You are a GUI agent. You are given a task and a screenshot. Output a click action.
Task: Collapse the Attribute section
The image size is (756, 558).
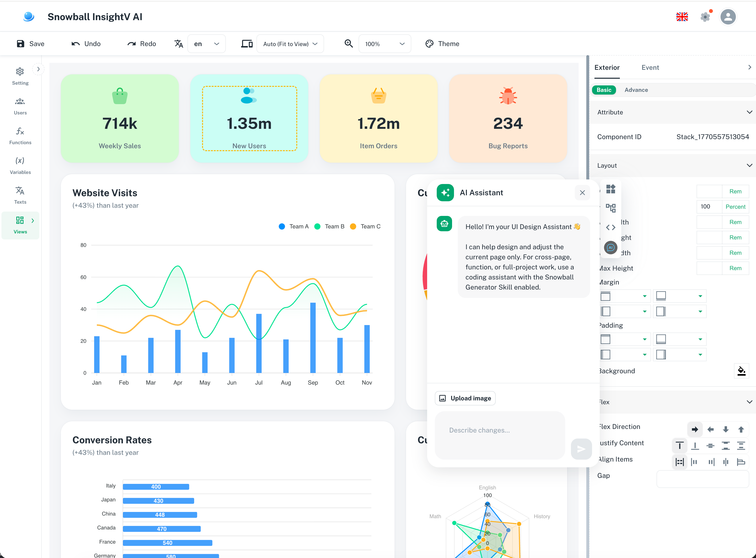[x=750, y=112]
